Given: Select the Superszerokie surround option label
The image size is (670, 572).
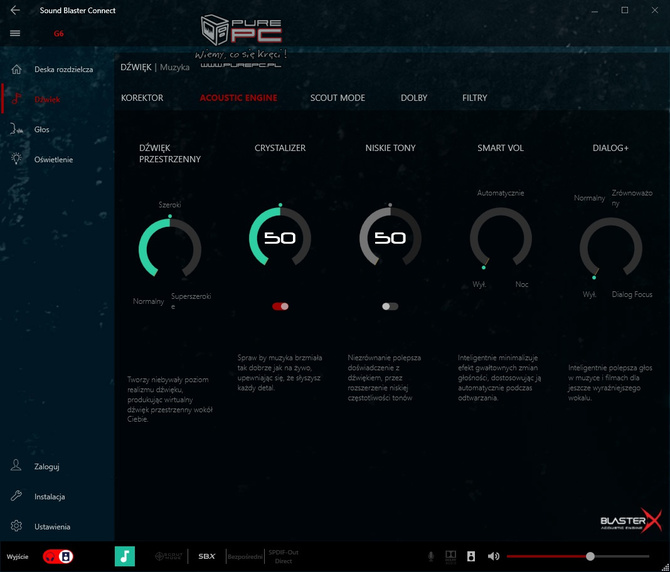Looking at the screenshot, I should [191, 301].
